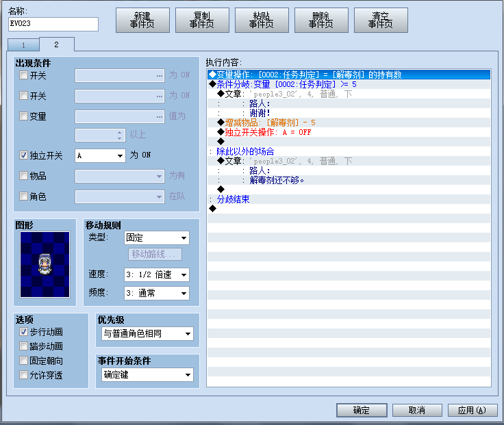504x425 pixels.
Task: Uncheck the 独立开关 condition checkbox
Action: pyautogui.click(x=23, y=155)
